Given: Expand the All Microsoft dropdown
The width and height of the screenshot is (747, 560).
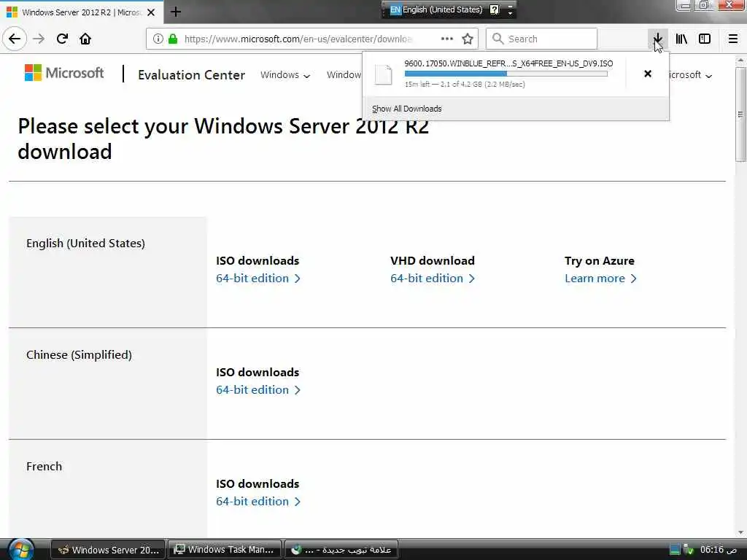Looking at the screenshot, I should click(690, 75).
